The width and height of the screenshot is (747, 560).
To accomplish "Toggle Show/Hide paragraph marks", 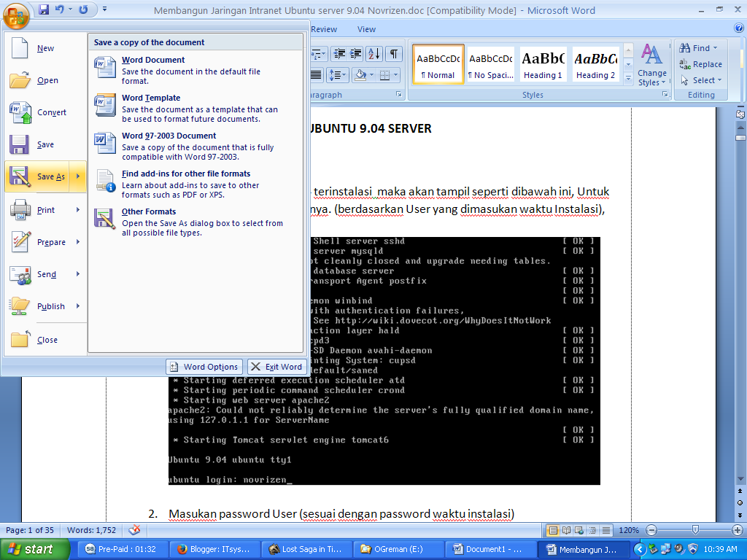I will click(393, 54).
